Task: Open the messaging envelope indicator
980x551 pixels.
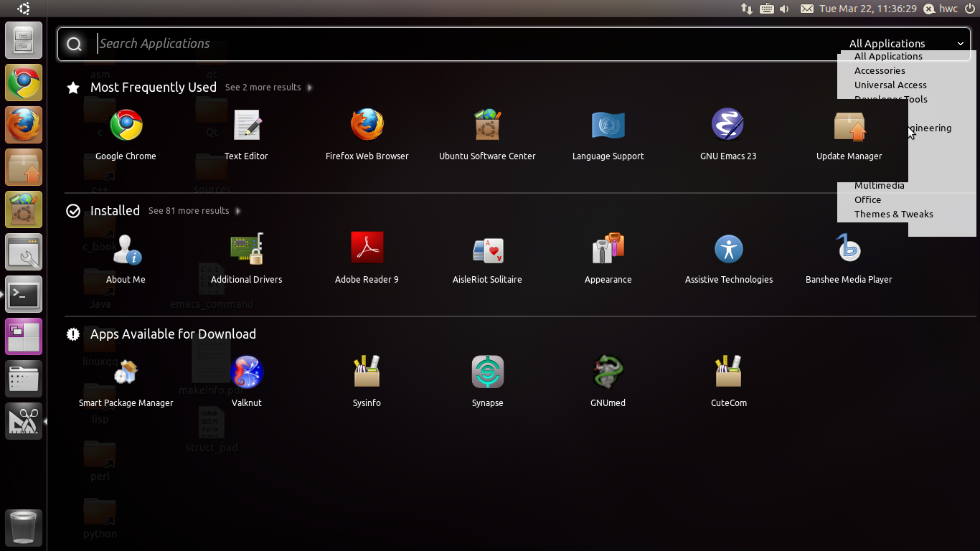Action: click(807, 9)
